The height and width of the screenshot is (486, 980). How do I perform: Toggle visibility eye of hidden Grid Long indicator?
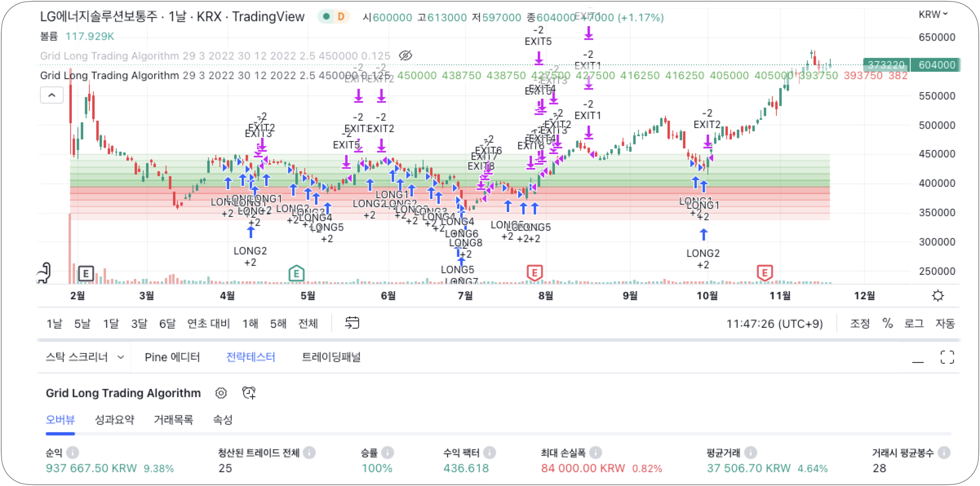pos(405,55)
